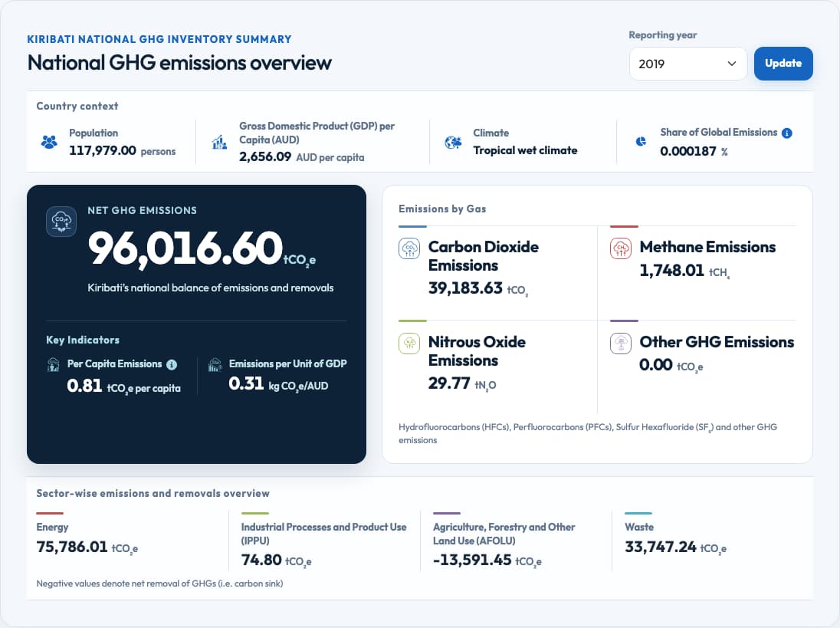Click the Waste sector value 33,747.24
Screen dimensions: 840x628
pyautogui.click(x=661, y=547)
